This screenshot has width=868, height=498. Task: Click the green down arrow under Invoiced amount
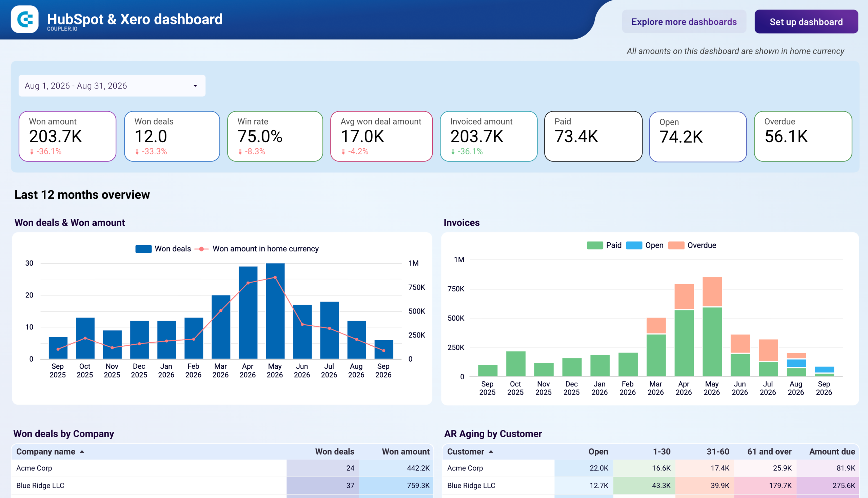(453, 152)
